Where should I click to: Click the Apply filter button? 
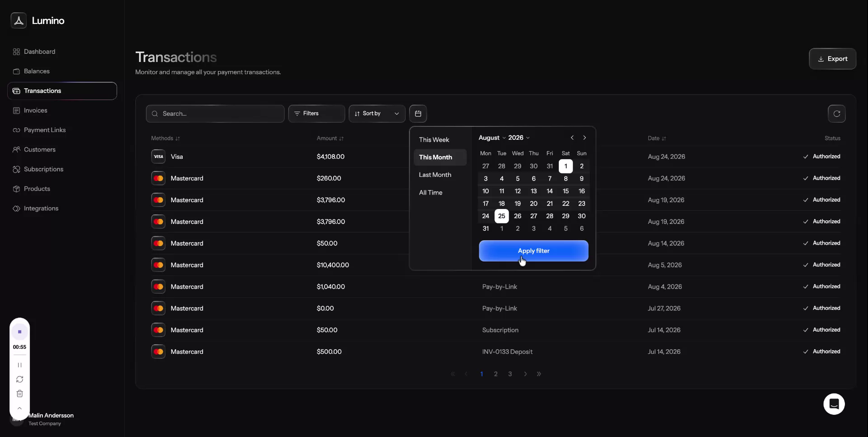[x=533, y=251]
